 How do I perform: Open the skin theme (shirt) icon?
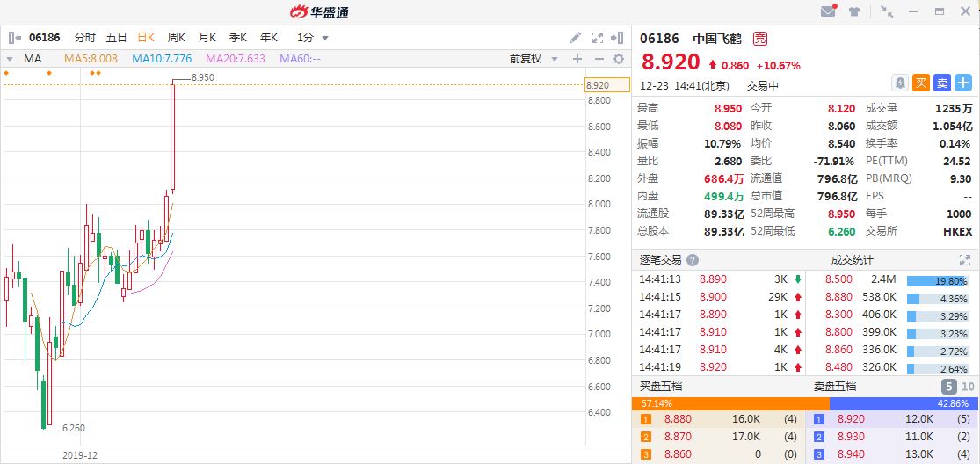(854, 11)
